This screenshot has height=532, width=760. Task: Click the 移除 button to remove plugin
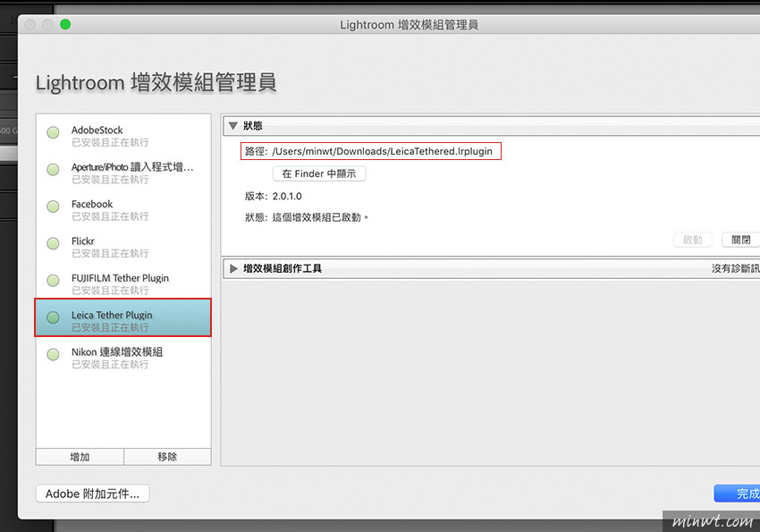click(167, 456)
